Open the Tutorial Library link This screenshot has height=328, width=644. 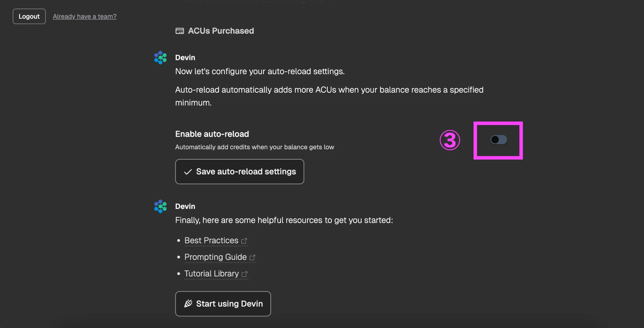coord(216,273)
